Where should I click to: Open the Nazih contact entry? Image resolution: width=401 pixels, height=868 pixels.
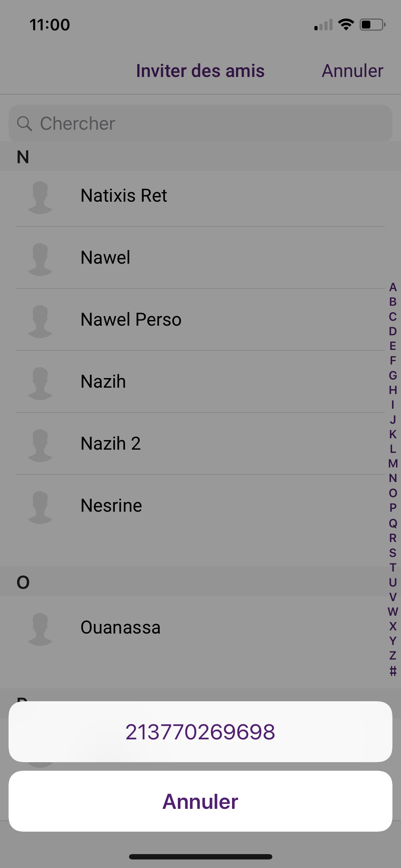[x=200, y=382]
